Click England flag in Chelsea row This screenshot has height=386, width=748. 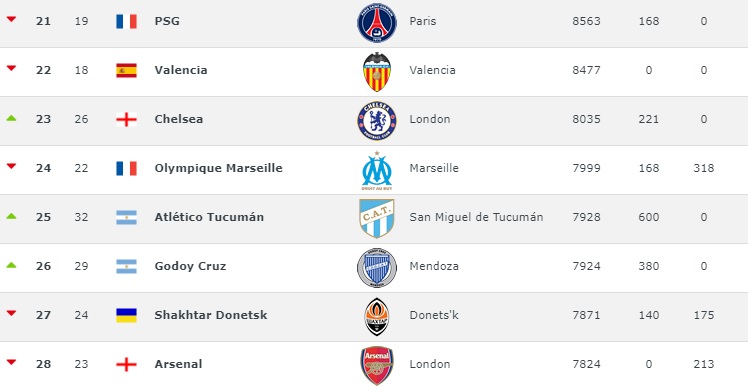pos(126,119)
